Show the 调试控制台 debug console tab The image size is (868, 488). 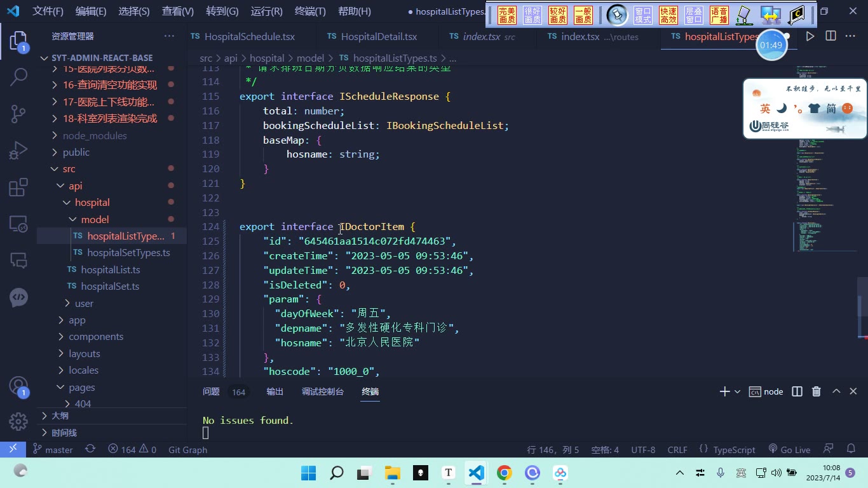pos(323,391)
